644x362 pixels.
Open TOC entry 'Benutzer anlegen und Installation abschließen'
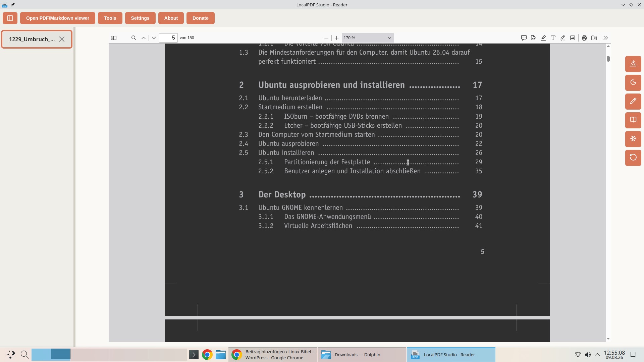pyautogui.click(x=352, y=171)
